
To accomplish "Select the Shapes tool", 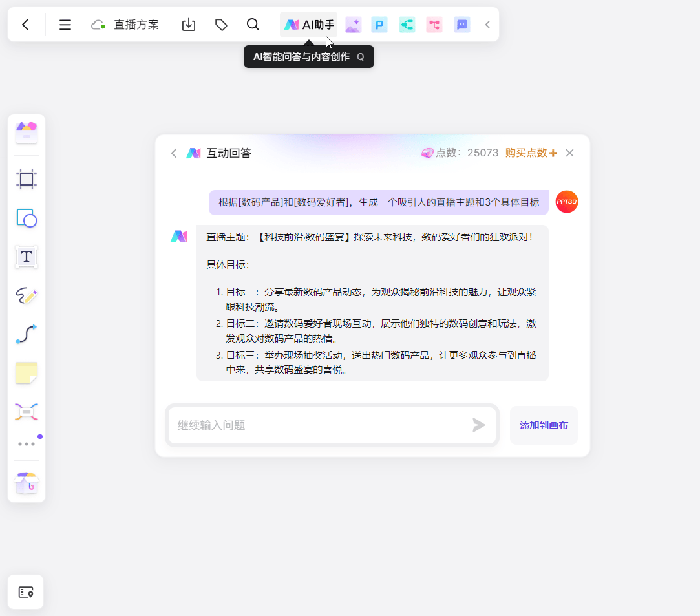I will [27, 218].
